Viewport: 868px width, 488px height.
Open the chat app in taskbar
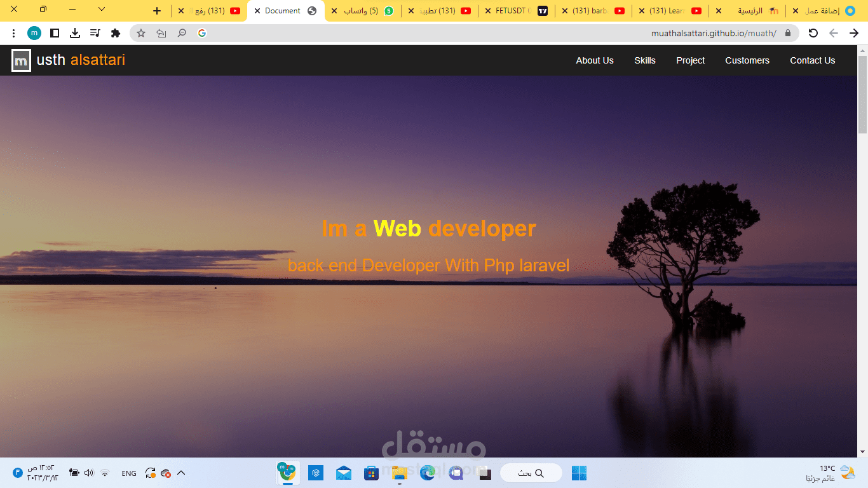click(456, 473)
